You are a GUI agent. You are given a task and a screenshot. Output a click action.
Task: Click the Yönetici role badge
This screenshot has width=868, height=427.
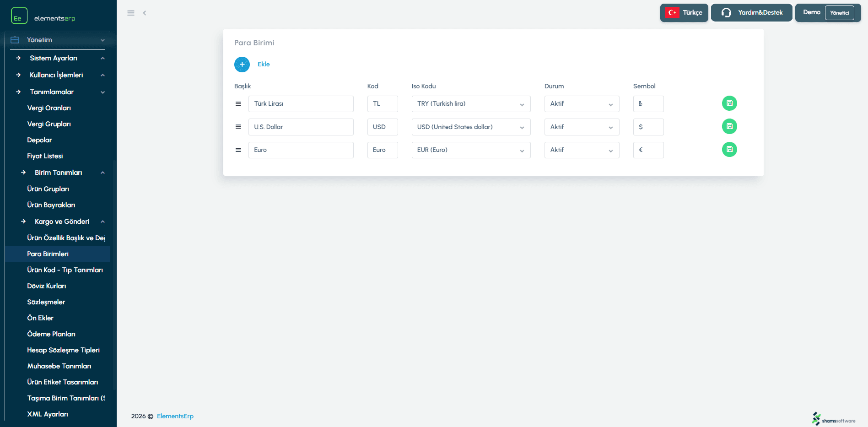tap(840, 13)
